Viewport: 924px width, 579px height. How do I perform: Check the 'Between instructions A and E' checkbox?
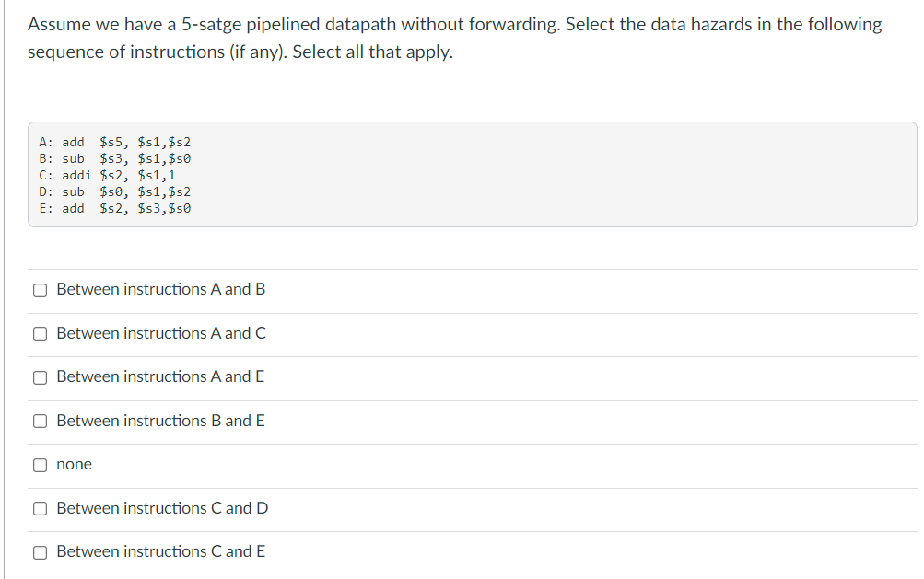[41, 376]
